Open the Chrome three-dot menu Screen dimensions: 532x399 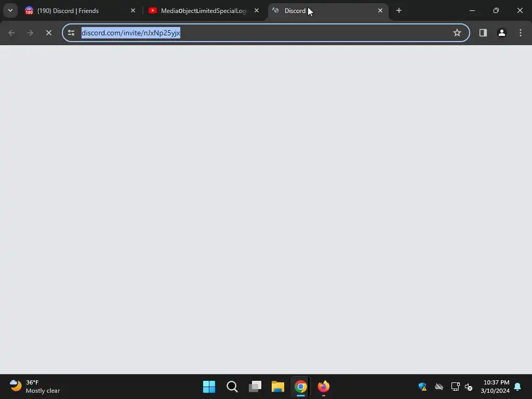click(521, 33)
